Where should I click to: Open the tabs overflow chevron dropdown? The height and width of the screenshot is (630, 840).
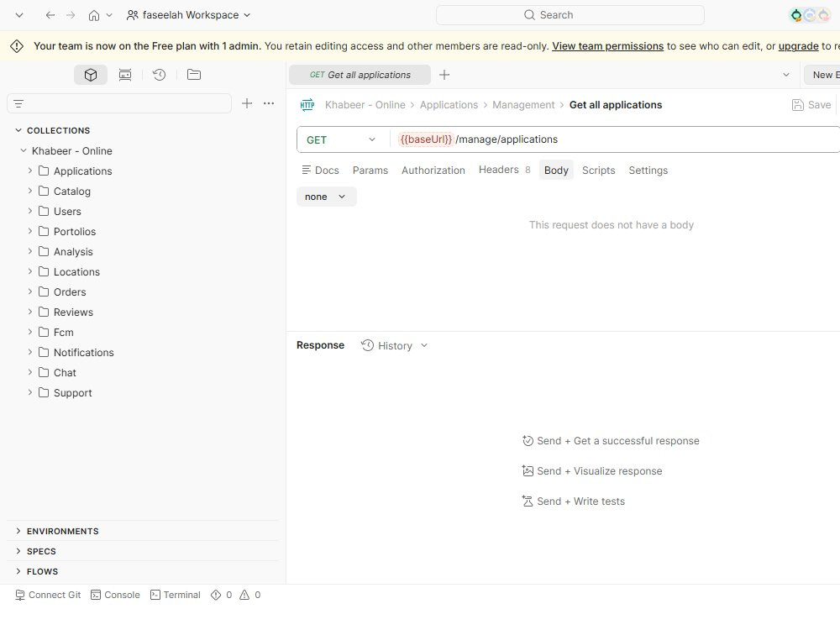tap(786, 75)
